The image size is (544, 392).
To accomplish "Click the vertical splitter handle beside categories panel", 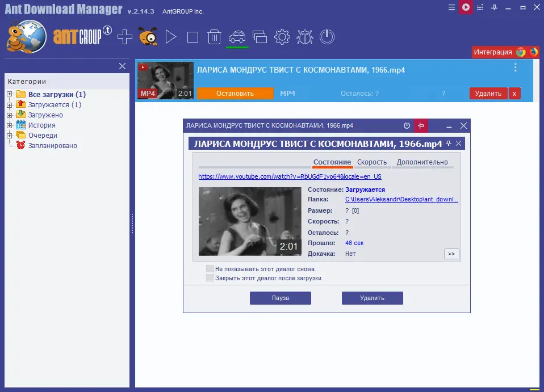I will coord(132,224).
